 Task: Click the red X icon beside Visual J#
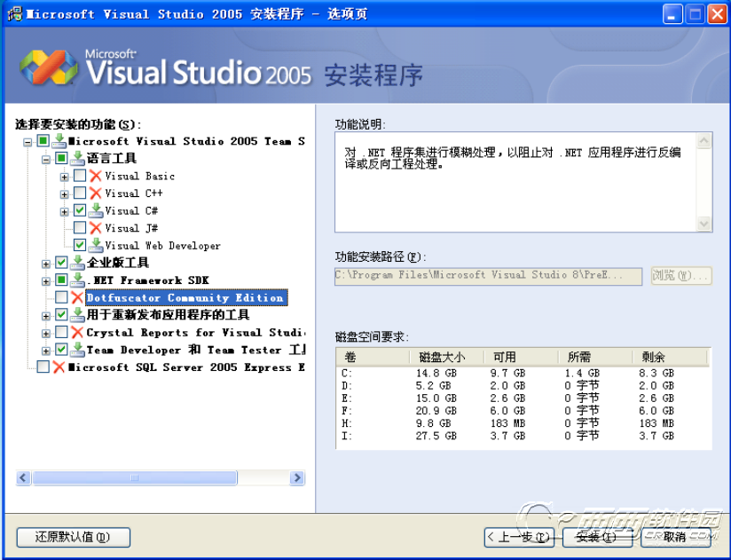click(96, 228)
